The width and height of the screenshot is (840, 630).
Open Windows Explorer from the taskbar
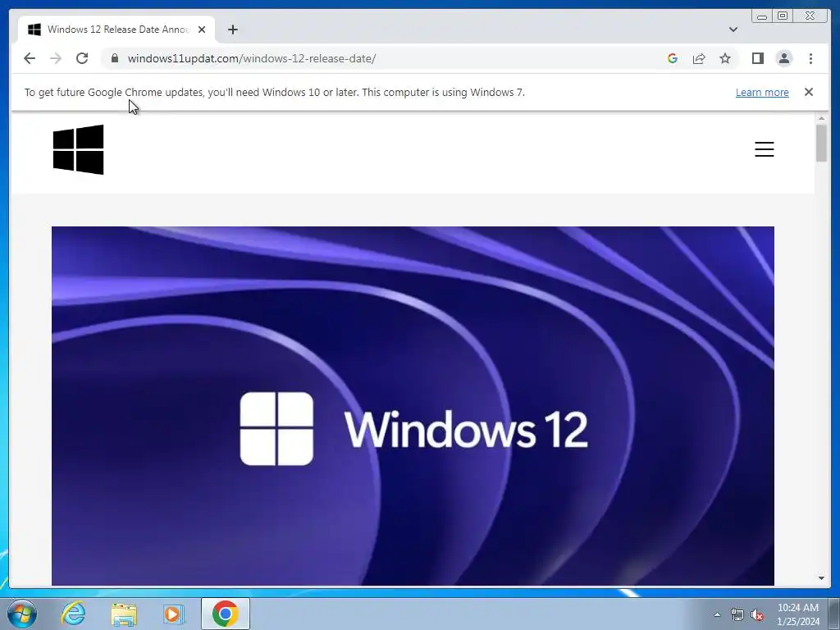click(123, 614)
